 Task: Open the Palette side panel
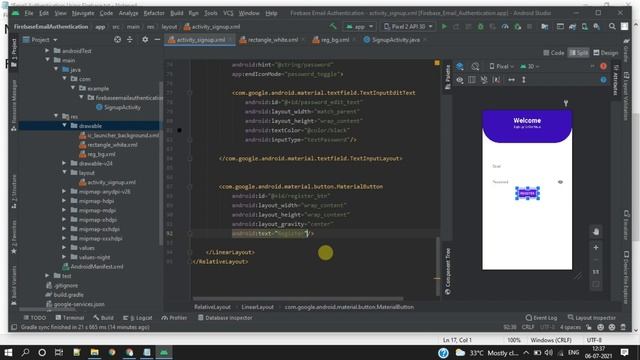pos(448,77)
